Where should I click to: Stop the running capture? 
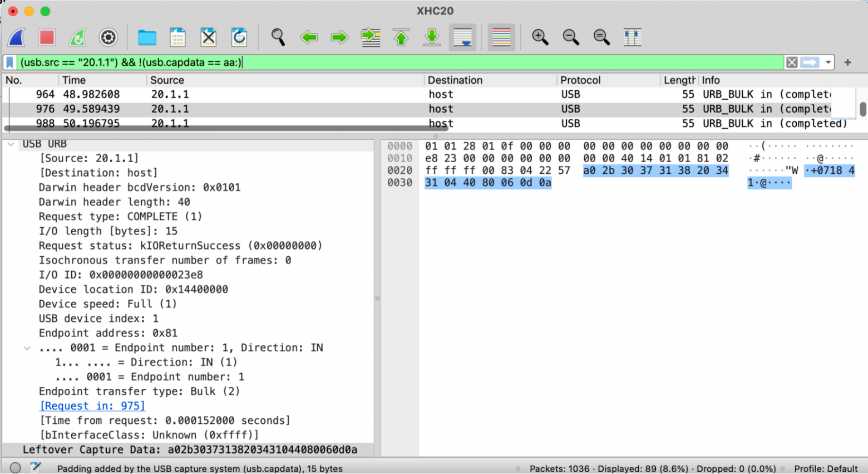(x=47, y=37)
